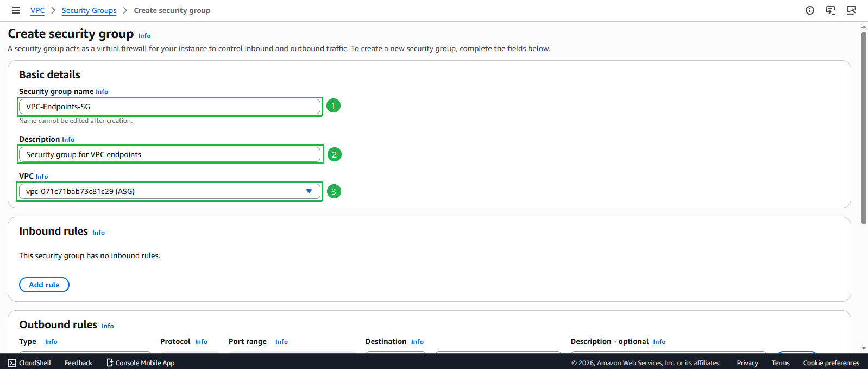Open Cookie preferences in footer

(831, 362)
